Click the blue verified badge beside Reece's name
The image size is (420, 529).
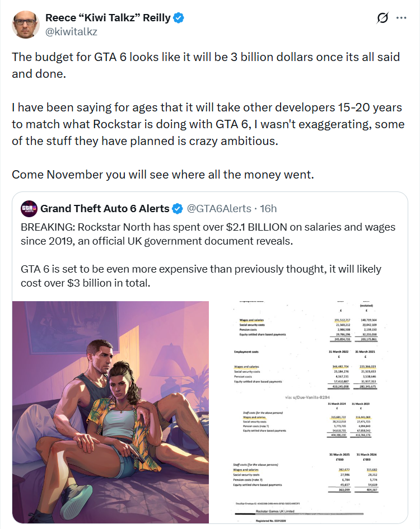179,18
